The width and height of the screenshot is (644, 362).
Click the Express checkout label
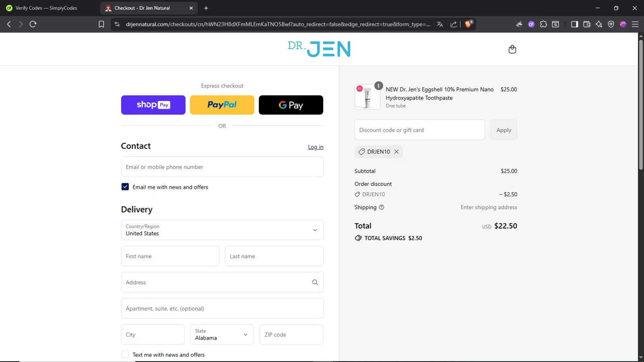coord(222,86)
